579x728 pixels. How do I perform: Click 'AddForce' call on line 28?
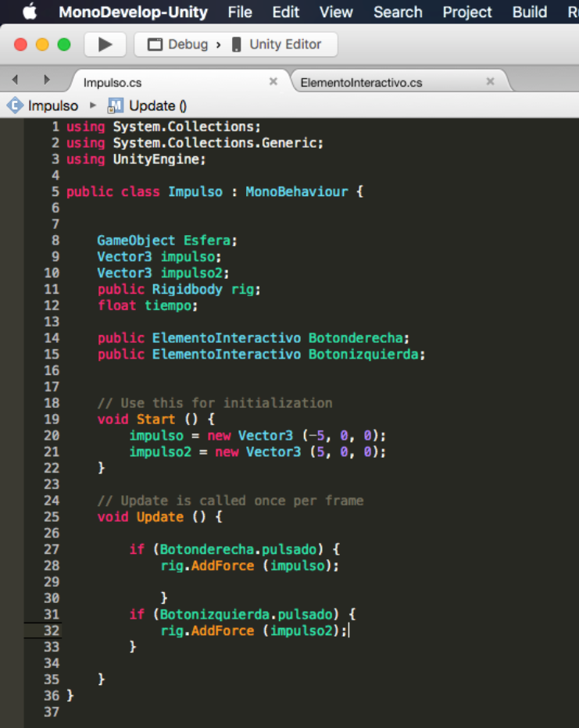point(223,566)
